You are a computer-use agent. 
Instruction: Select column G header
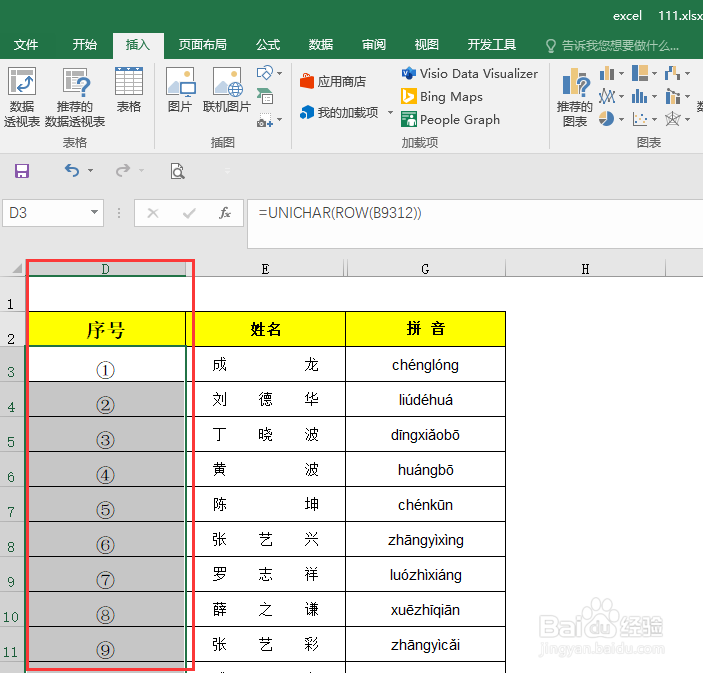[x=425, y=269]
